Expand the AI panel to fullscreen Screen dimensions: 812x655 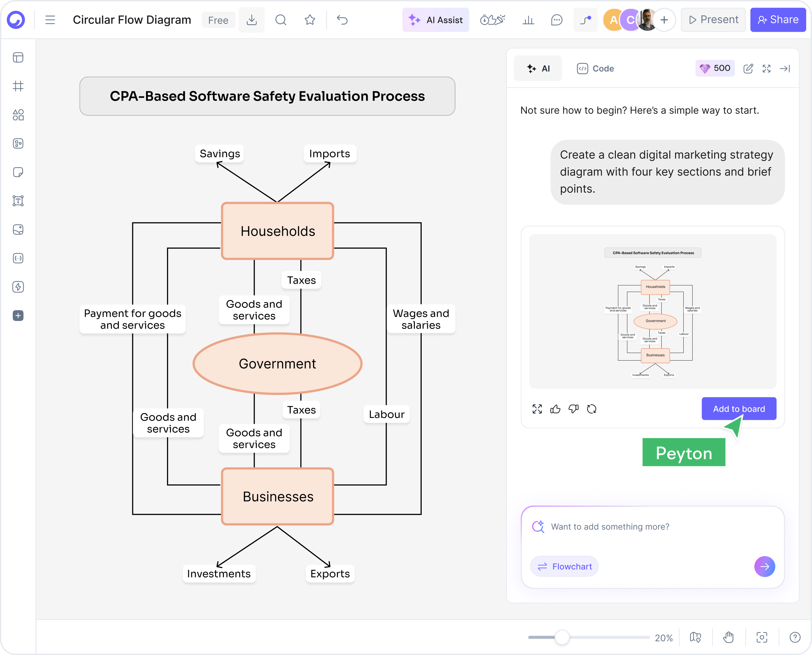[766, 68]
